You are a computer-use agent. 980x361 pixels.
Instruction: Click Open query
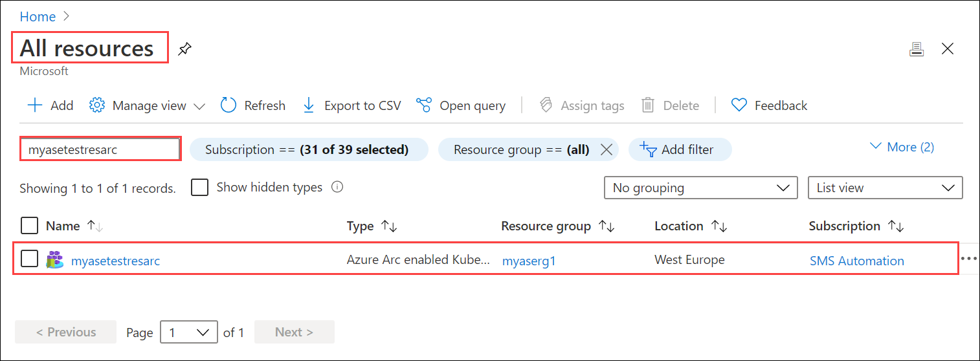click(x=461, y=105)
